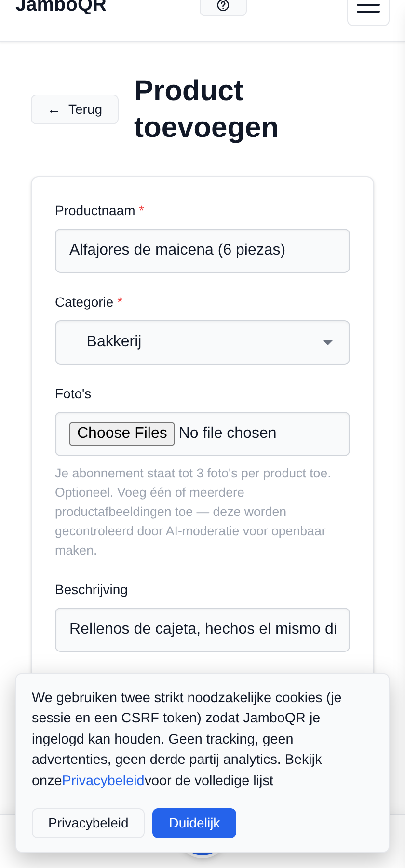Click the Beschrijving field label
Image resolution: width=405 pixels, height=868 pixels.
point(92,590)
